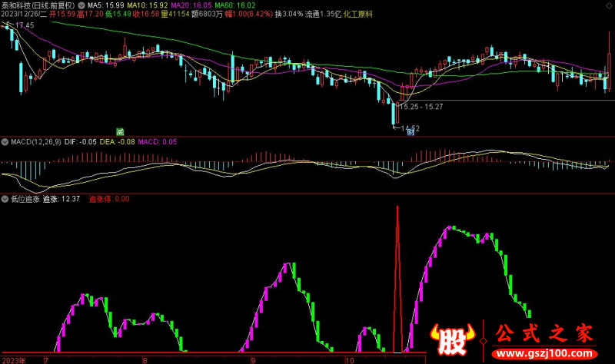Click the MACD: 0.05 value
This screenshot has height=364, width=615.
click(158, 142)
